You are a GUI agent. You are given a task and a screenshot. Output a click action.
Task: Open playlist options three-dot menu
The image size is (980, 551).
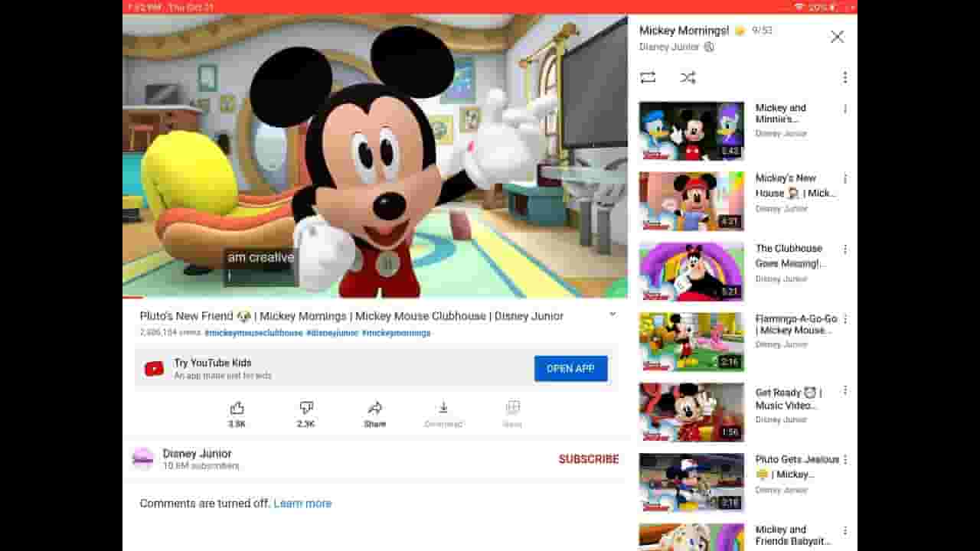click(x=844, y=77)
